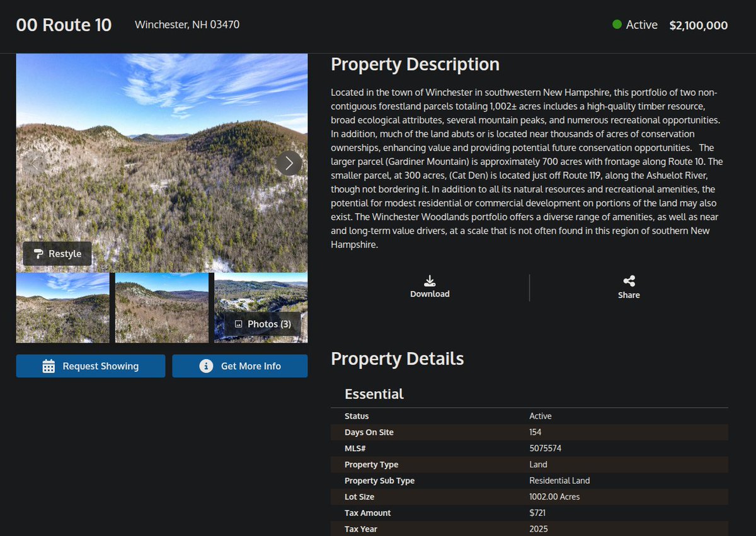The image size is (756, 536).
Task: Click the Property Details heading
Action: (x=398, y=359)
